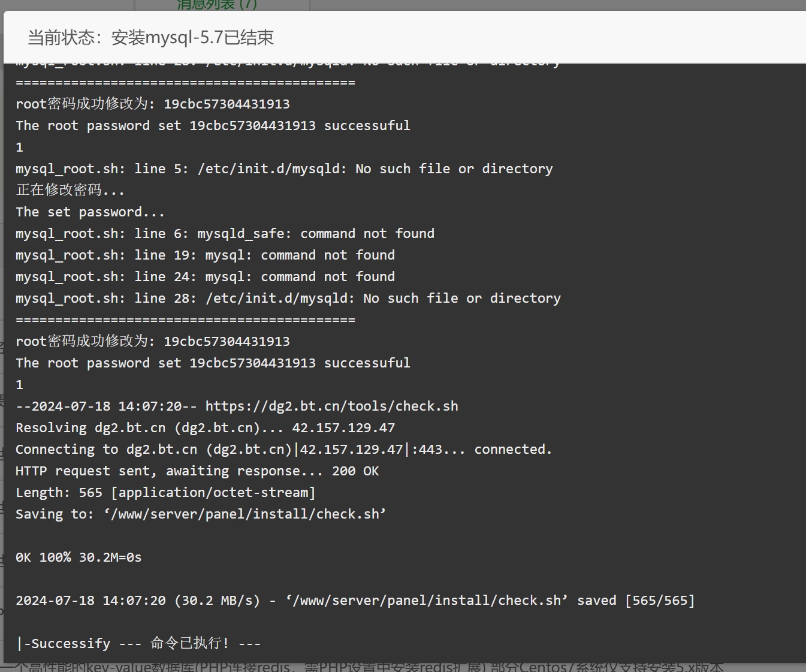Select the line 19 mysql error
Screen dimensions: 806x672
[x=205, y=255]
